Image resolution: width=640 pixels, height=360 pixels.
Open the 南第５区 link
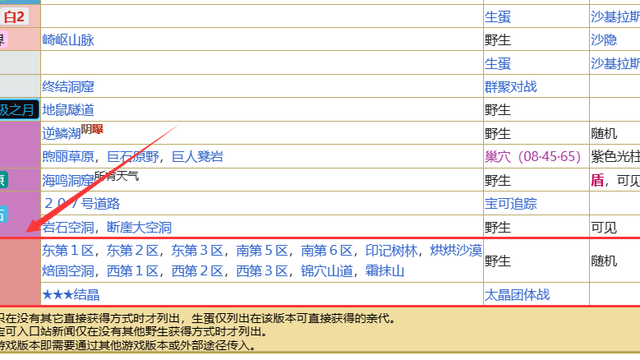[262, 251]
